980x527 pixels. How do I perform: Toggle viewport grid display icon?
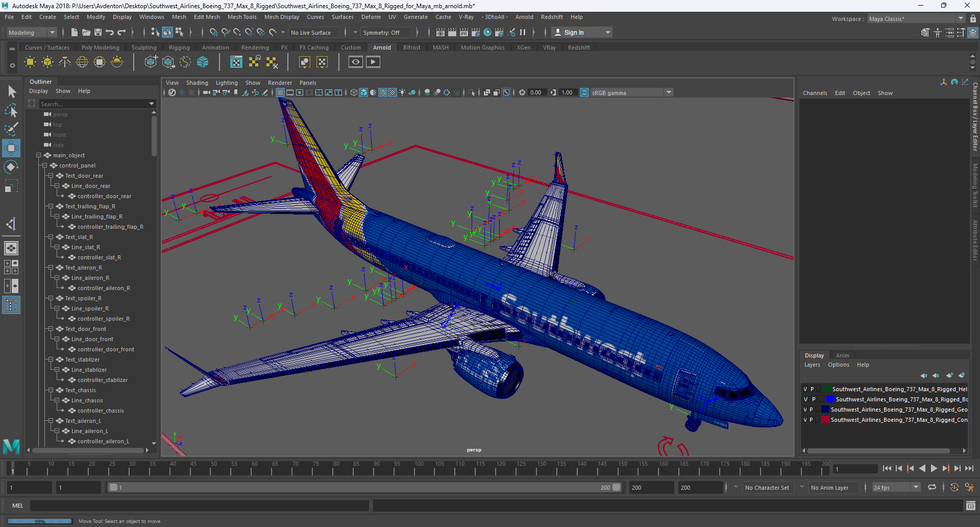280,92
